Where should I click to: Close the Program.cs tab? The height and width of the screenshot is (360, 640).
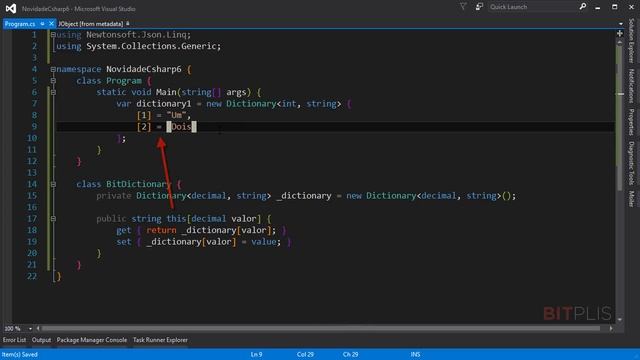point(51,24)
